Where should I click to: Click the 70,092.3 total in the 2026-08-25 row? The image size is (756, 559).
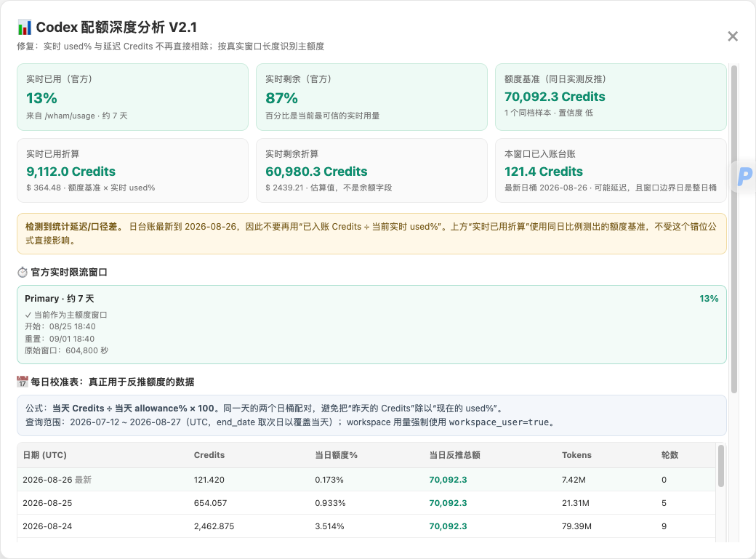[448, 503]
